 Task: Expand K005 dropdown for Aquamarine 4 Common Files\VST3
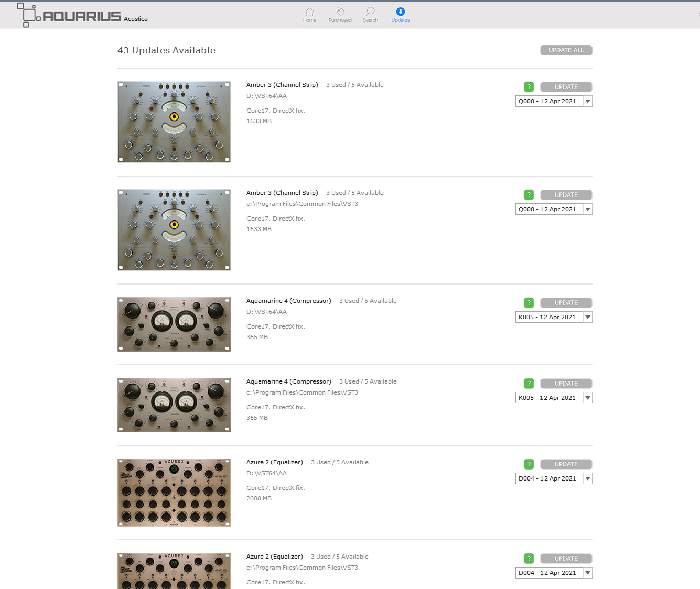coord(554,398)
